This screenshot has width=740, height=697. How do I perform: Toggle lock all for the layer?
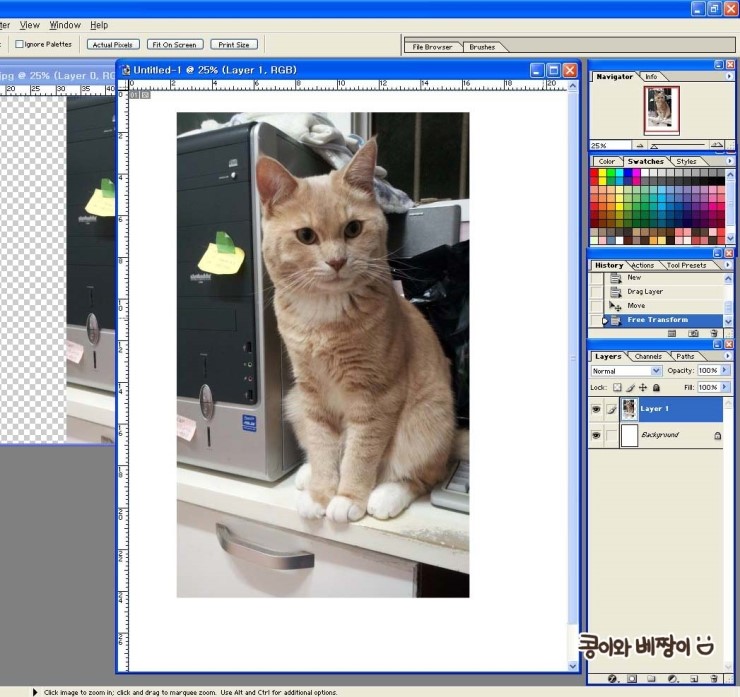(x=656, y=387)
